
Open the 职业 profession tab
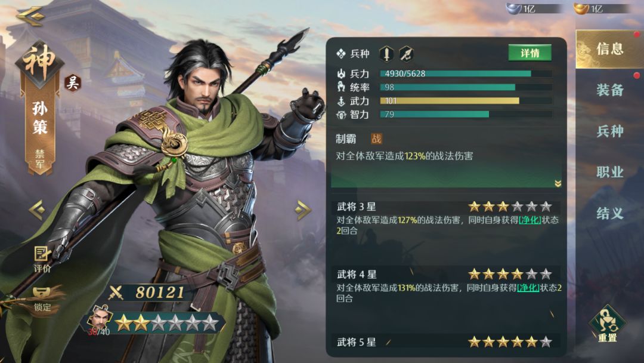(x=609, y=172)
